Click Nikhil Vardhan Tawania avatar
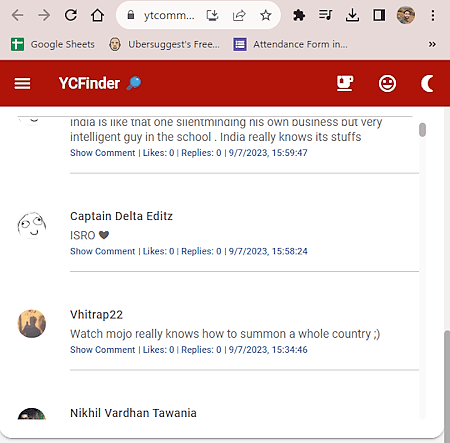The width and height of the screenshot is (450, 443). tap(32, 414)
